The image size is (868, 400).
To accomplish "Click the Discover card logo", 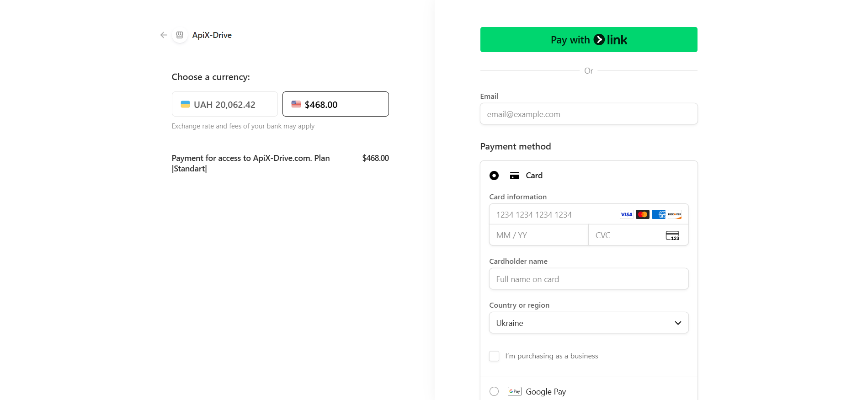I will (675, 214).
